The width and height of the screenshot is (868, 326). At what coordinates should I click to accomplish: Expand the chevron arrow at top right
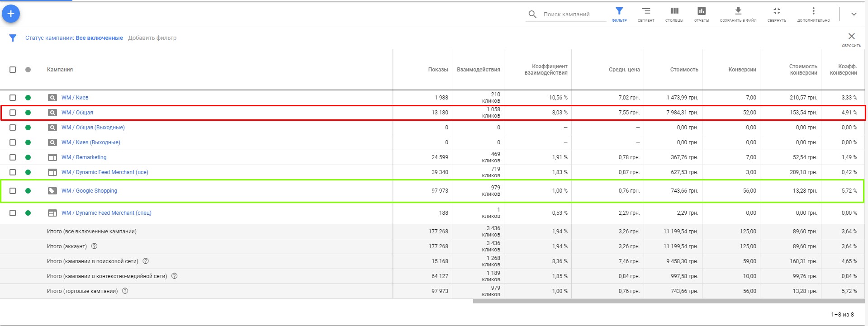coord(854,14)
